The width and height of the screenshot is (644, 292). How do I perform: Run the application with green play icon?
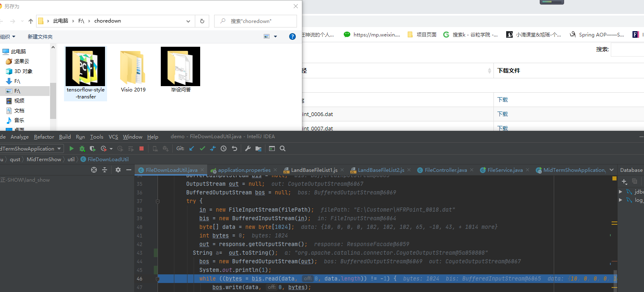click(71, 148)
